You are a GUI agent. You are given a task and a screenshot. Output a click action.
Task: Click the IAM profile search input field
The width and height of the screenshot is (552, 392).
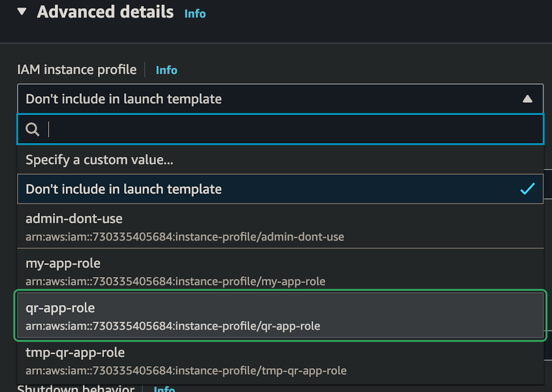click(x=281, y=129)
